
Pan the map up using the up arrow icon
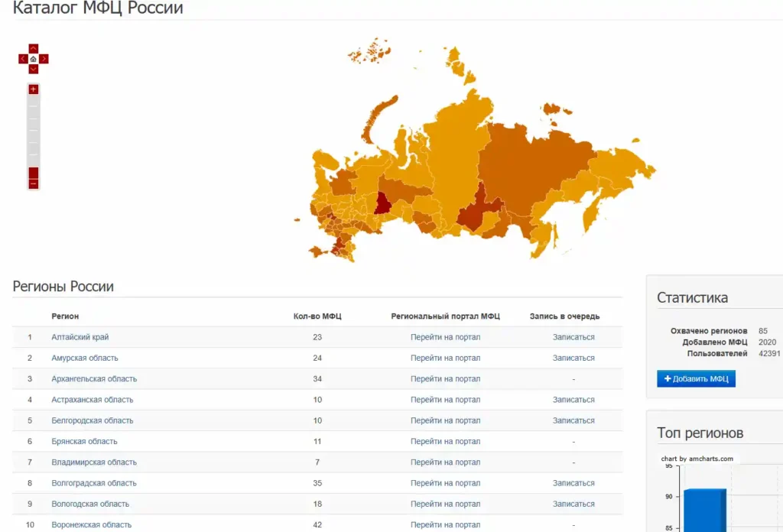point(33,48)
